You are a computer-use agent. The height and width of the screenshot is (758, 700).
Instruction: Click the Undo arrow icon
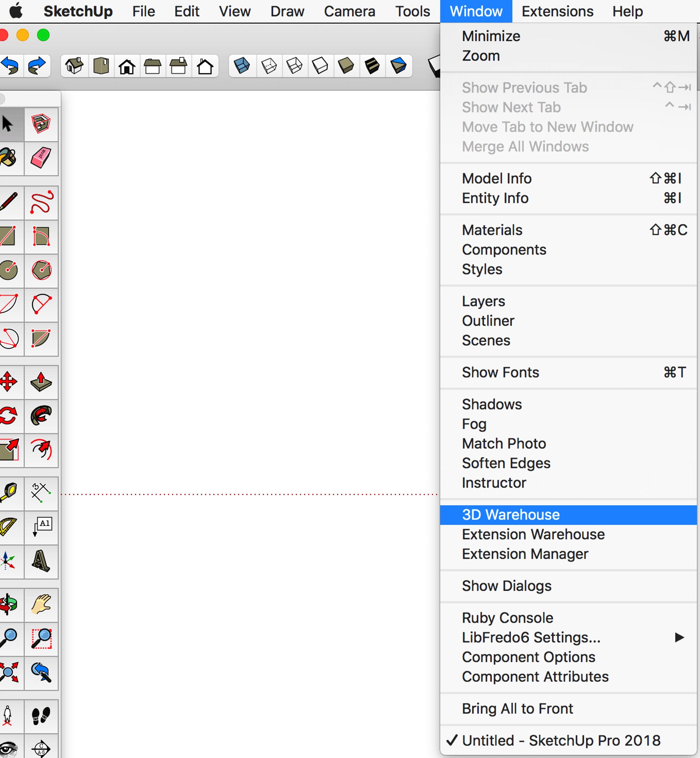coord(10,66)
